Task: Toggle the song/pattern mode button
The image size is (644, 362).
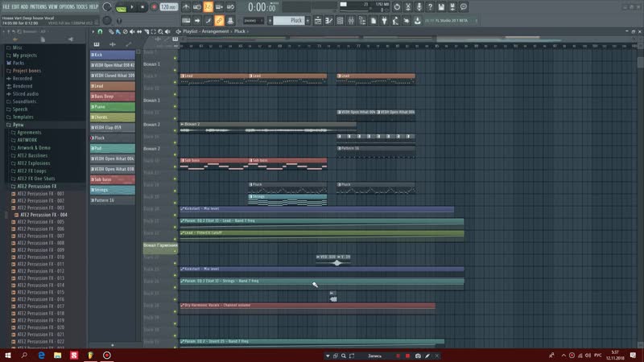Action: coord(122,7)
